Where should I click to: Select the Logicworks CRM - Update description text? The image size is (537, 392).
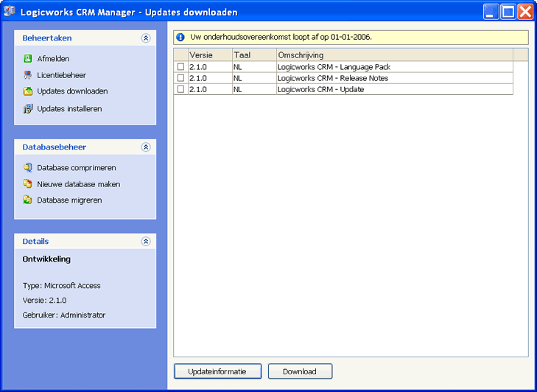click(x=320, y=89)
